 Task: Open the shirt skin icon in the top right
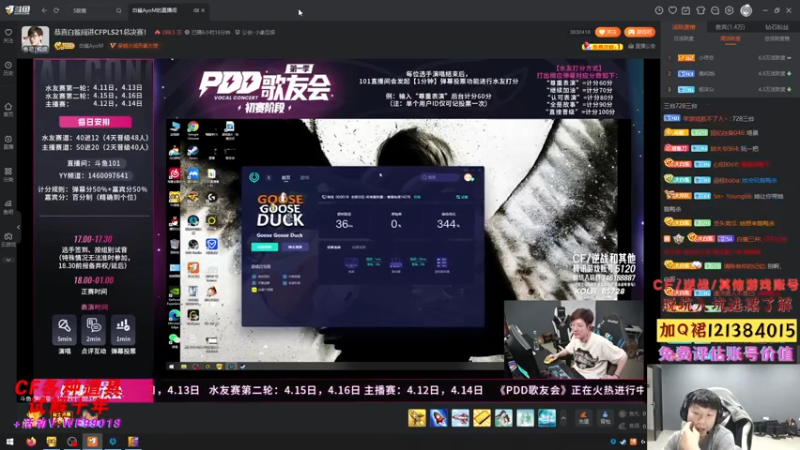[701, 10]
